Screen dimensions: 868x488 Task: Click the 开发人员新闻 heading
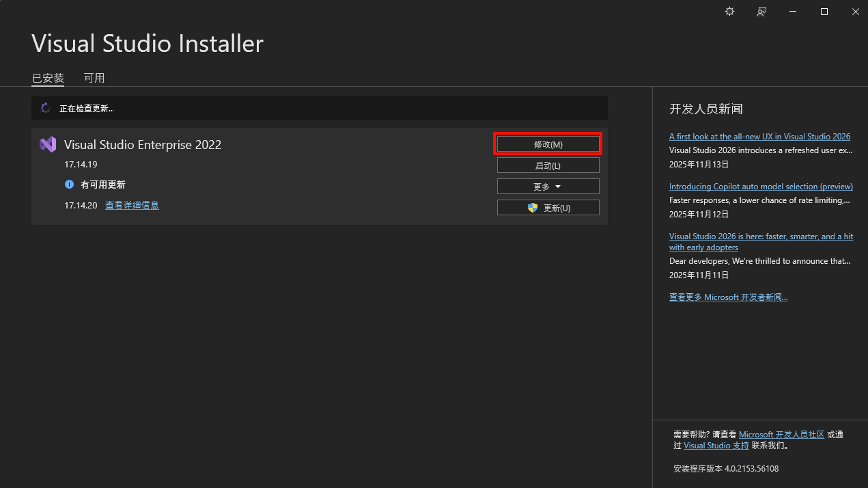tap(705, 109)
